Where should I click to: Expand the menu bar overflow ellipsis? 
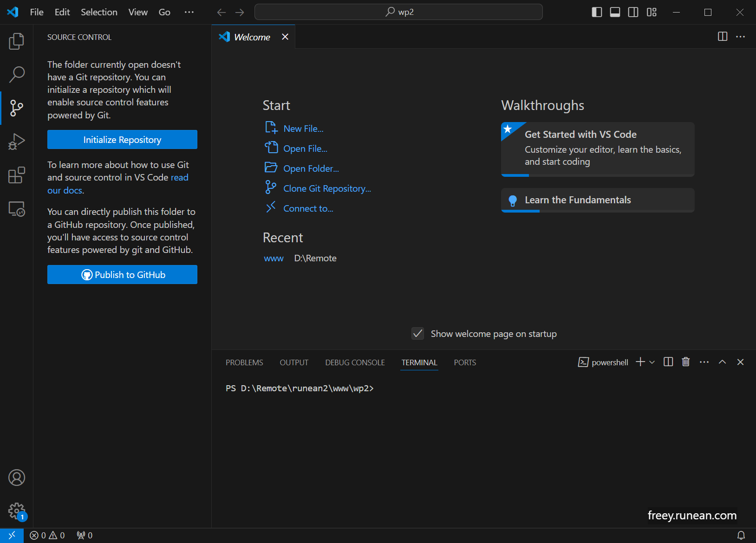pos(189,12)
